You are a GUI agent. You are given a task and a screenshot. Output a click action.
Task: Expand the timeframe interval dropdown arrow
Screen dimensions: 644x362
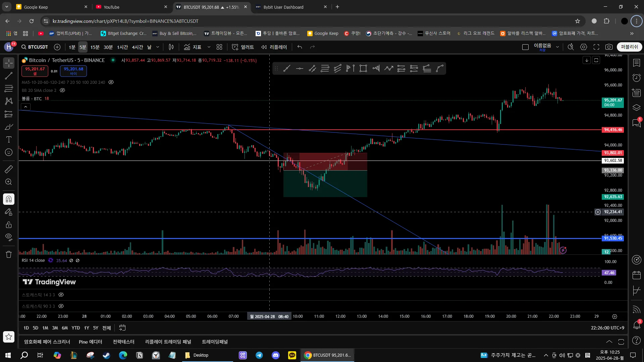click(x=158, y=47)
